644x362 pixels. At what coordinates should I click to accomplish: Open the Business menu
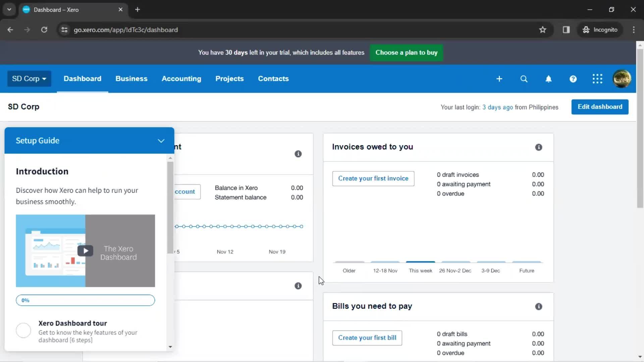tap(131, 79)
